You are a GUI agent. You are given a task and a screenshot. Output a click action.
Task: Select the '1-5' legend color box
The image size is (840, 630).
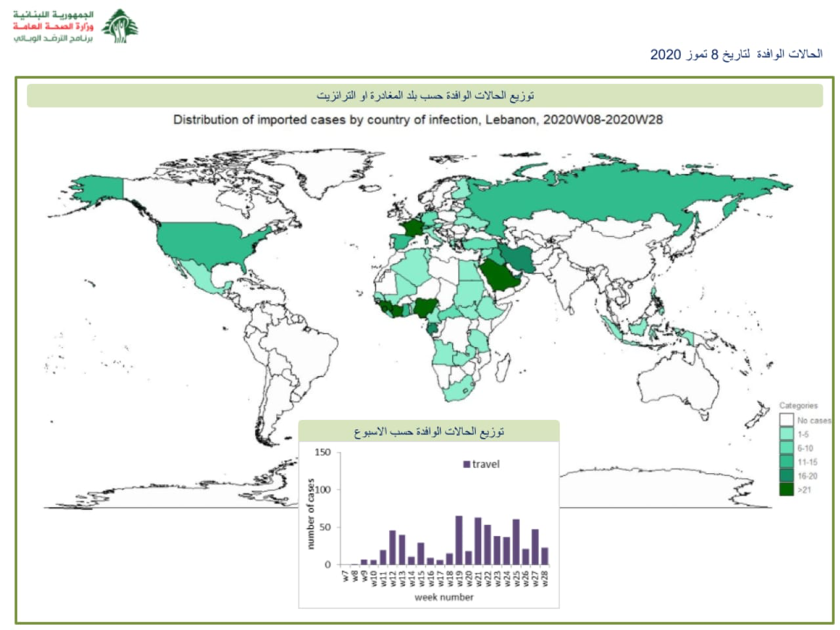pyautogui.click(x=786, y=434)
